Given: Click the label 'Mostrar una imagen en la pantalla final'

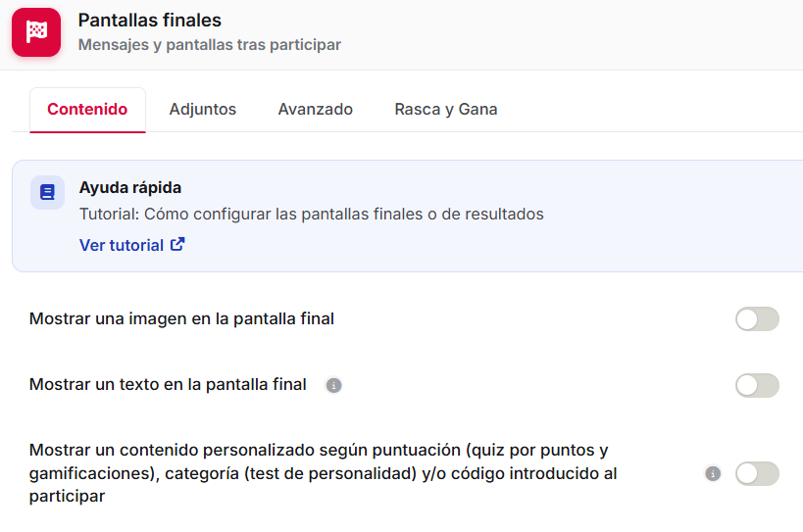Looking at the screenshot, I should (x=181, y=318).
